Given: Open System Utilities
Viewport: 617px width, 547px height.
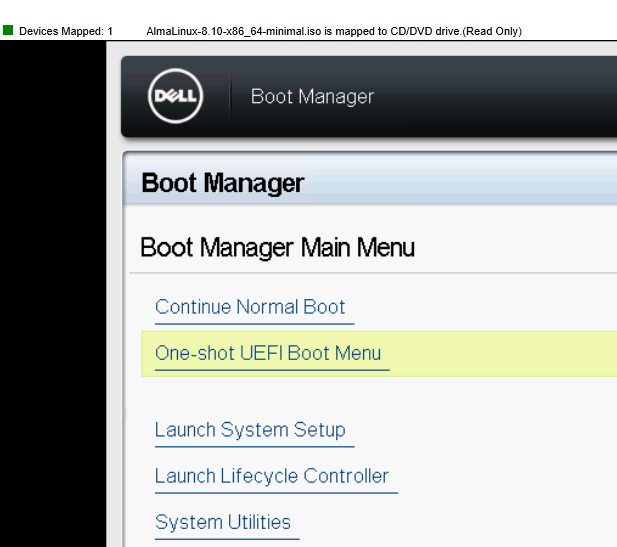Looking at the screenshot, I should coord(223,522).
